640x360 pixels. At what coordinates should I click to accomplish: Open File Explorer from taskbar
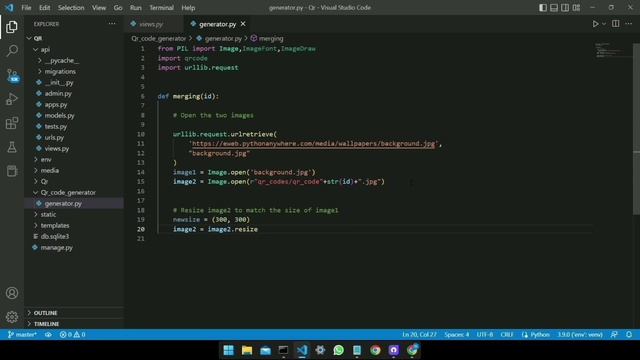(247, 350)
